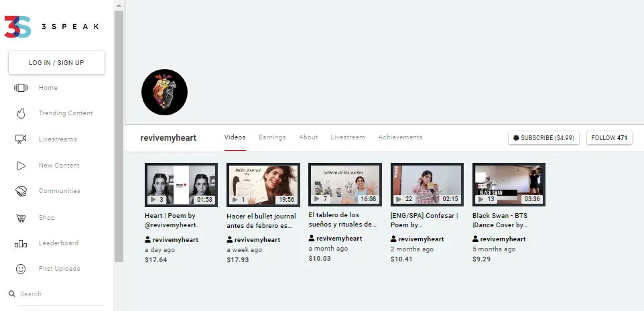Viewport: 644px width, 311px height.
Task: Click the 19:56 duration badge
Action: pyautogui.click(x=287, y=199)
